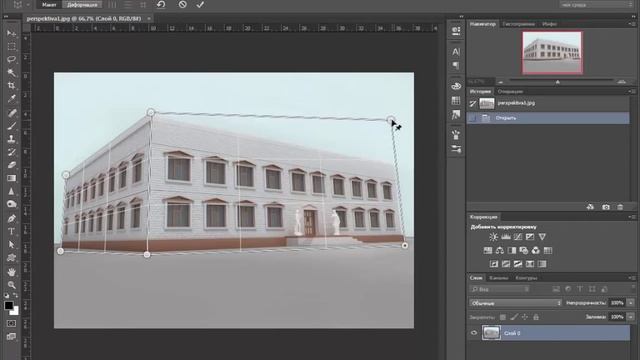Image resolution: width=640 pixels, height=360 pixels.
Task: Open the Layers panel flyout menu
Action: [x=631, y=278]
